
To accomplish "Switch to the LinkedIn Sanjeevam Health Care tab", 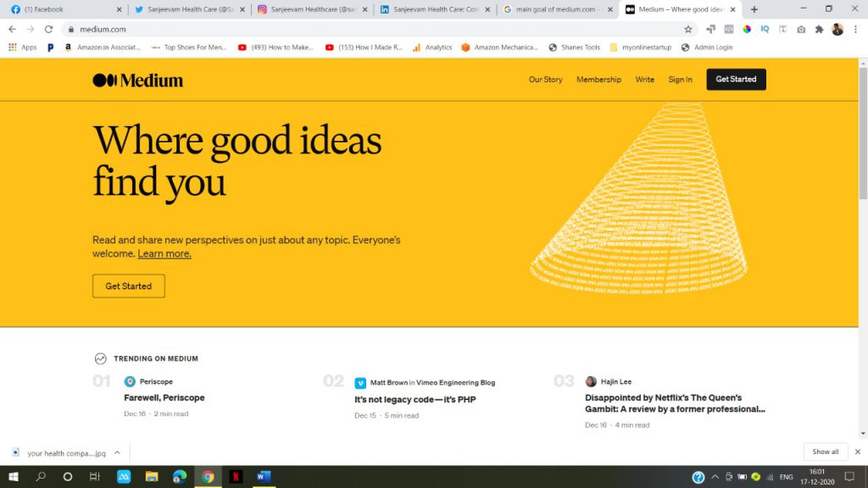I will click(434, 9).
